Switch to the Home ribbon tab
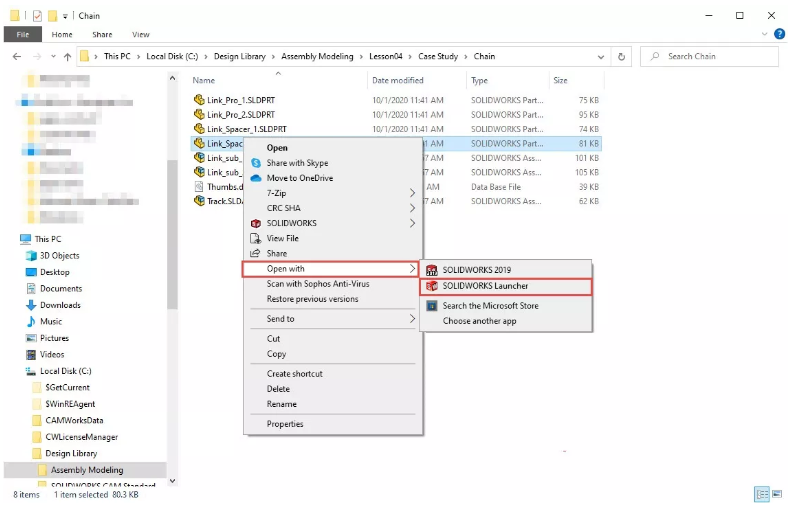Screen dimensions: 789x507 click(62, 34)
